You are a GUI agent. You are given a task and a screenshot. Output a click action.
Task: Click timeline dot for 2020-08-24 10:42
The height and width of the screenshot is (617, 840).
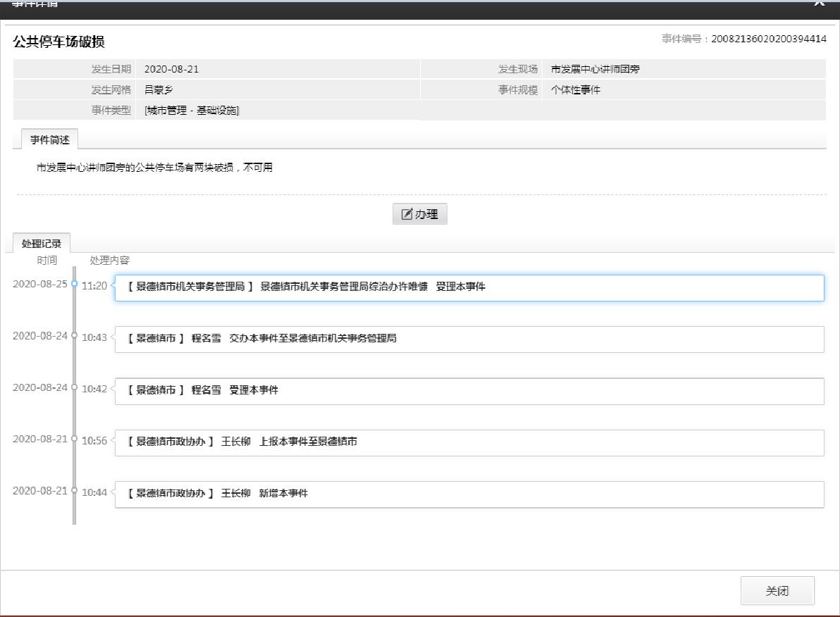74,388
